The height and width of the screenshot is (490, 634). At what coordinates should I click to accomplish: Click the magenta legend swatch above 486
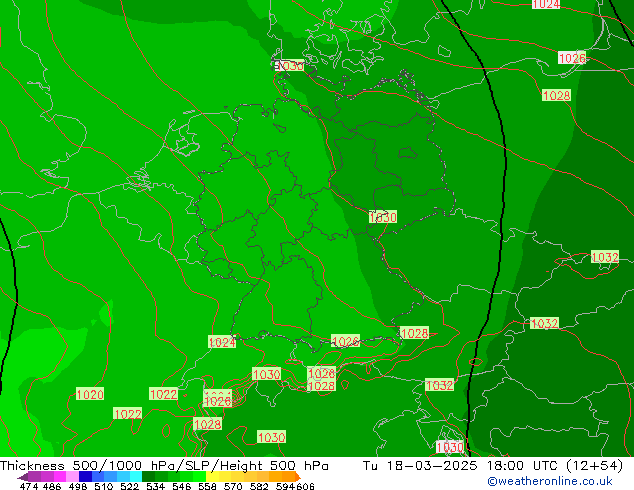point(60,476)
